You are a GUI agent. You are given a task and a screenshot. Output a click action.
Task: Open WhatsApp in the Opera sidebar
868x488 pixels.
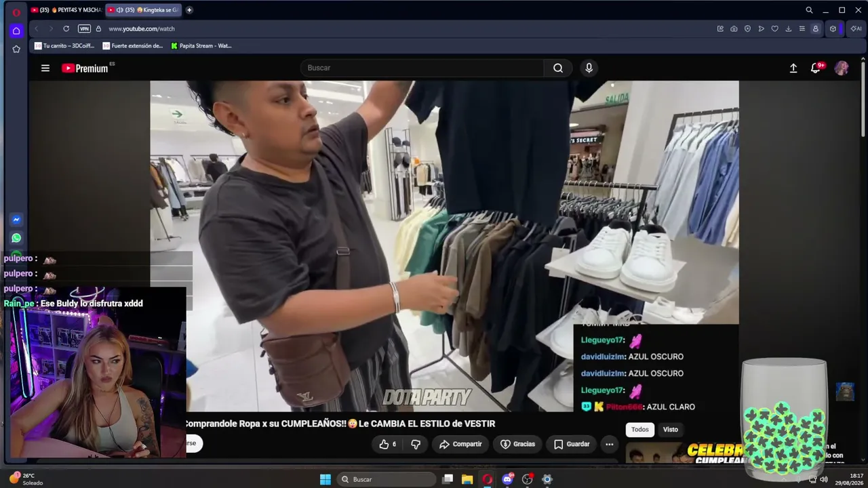pos(16,238)
